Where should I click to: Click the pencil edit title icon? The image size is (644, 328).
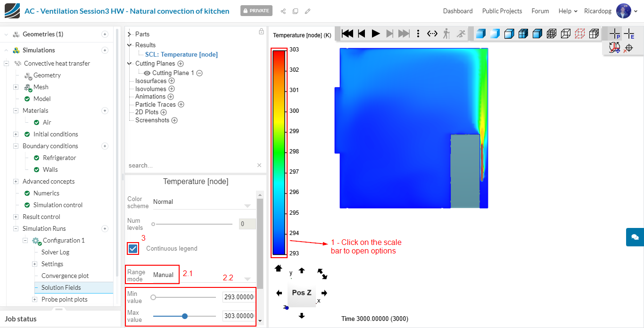308,11
